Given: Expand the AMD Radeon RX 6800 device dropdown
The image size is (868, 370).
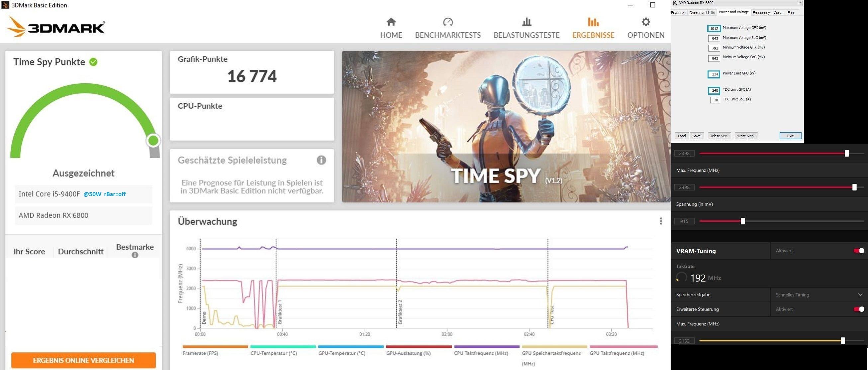Looking at the screenshot, I should point(736,3).
